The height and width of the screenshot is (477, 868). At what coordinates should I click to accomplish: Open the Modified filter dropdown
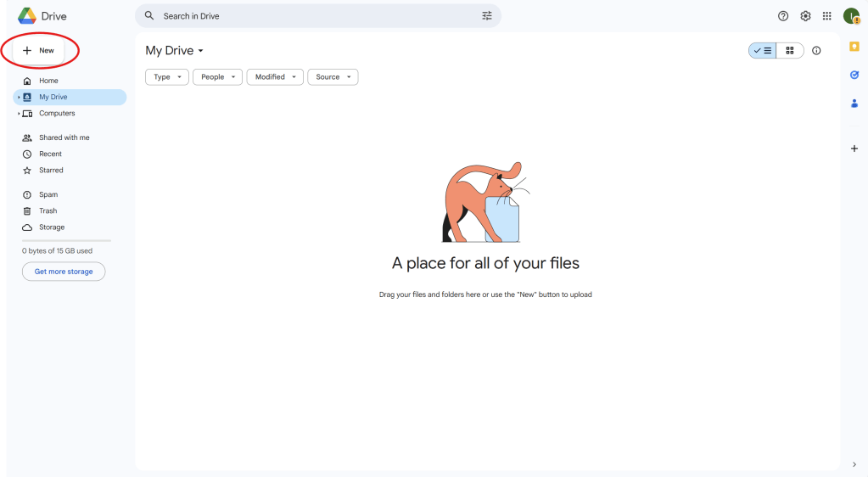tap(275, 77)
